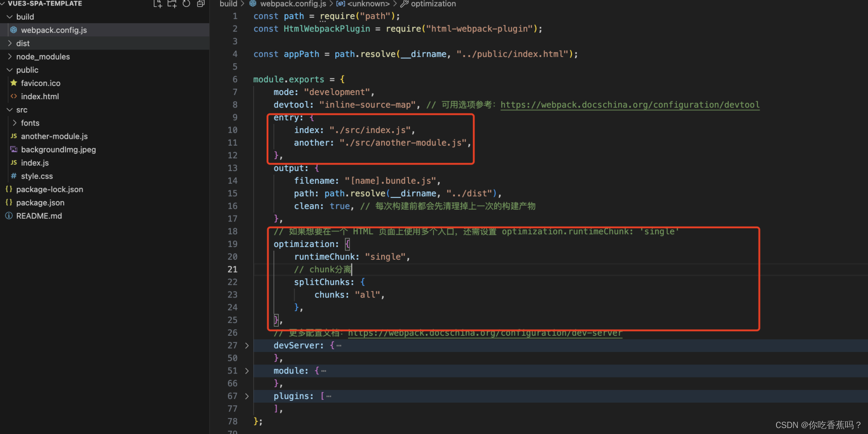Collapse the build folder

(10, 17)
